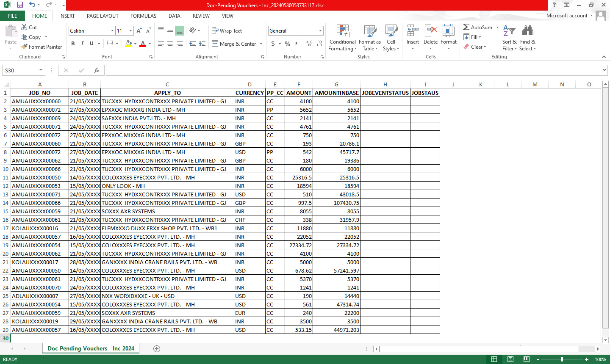Viewport: 610px width, 364px height.
Task: Open the General number format dropdown
Action: pos(320,31)
